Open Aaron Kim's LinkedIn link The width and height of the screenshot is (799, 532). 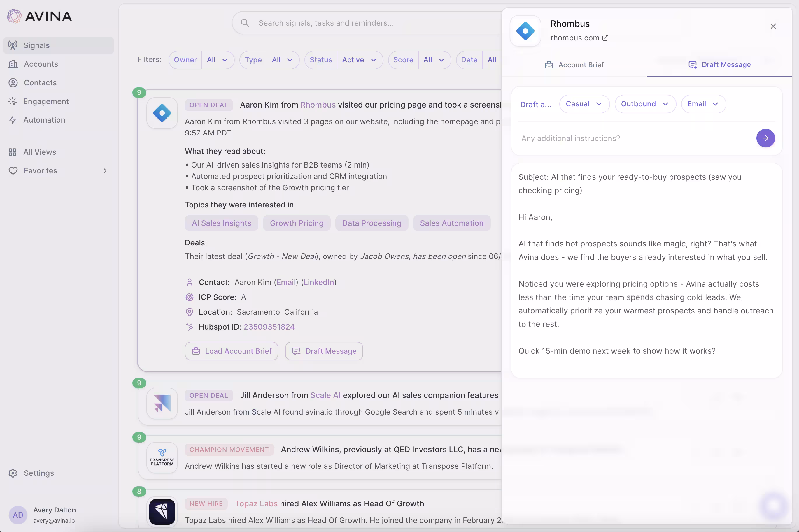(318, 282)
